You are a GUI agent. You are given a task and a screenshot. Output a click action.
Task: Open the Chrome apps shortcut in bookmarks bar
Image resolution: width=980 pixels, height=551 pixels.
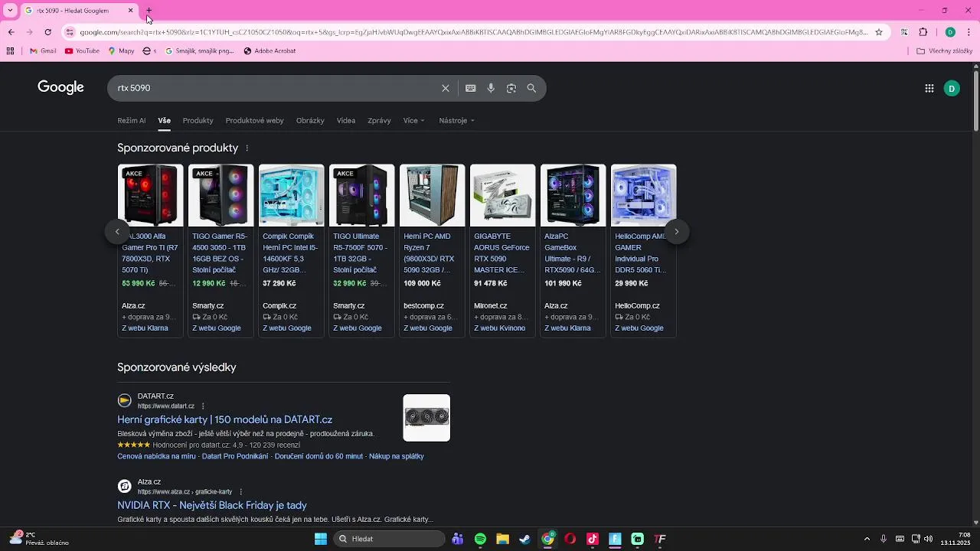click(x=10, y=51)
